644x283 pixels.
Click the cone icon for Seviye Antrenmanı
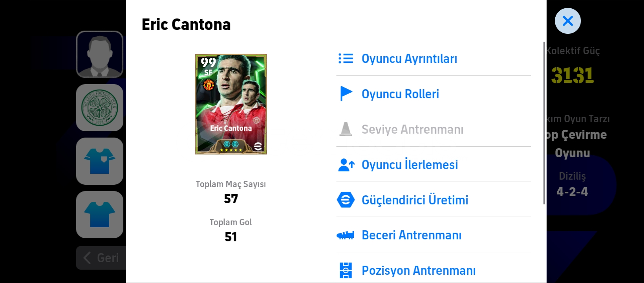click(x=346, y=129)
